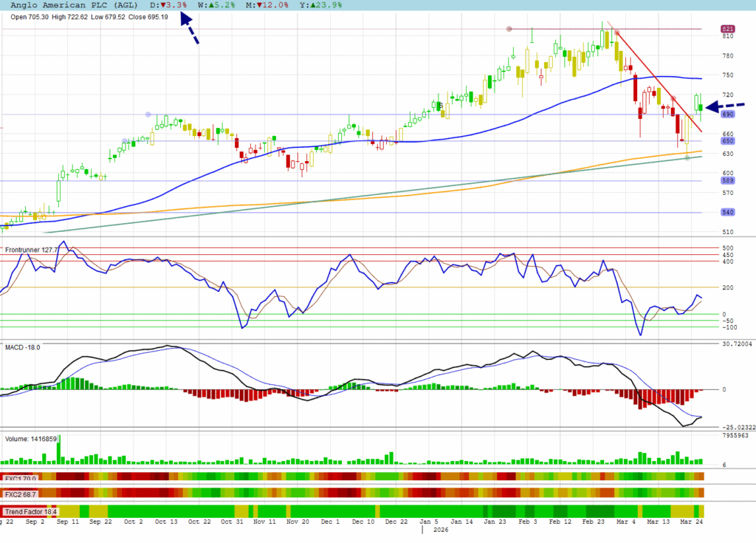
Task: Click the 690 price level tag
Action: click(x=727, y=115)
